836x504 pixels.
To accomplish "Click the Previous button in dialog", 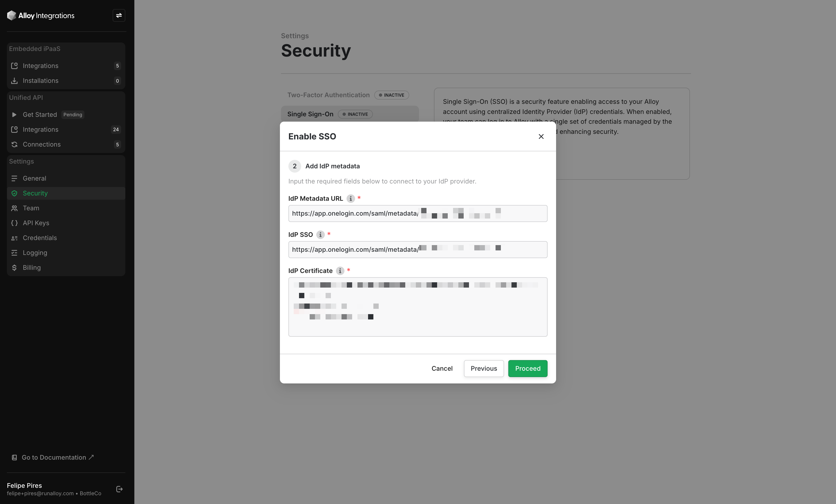I will click(484, 368).
